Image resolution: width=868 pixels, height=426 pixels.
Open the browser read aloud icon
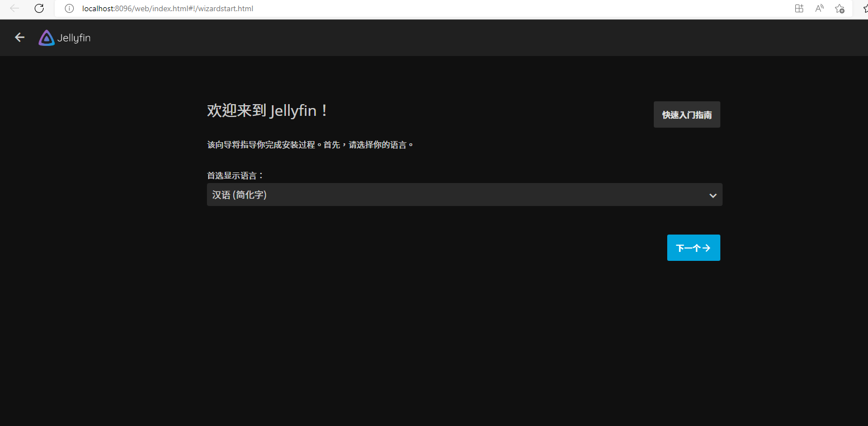click(x=819, y=8)
